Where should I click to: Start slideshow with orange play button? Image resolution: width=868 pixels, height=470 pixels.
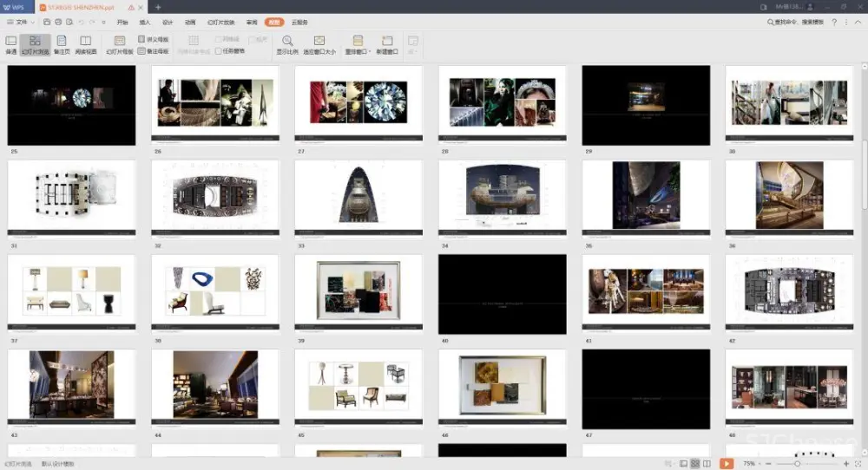coord(727,464)
